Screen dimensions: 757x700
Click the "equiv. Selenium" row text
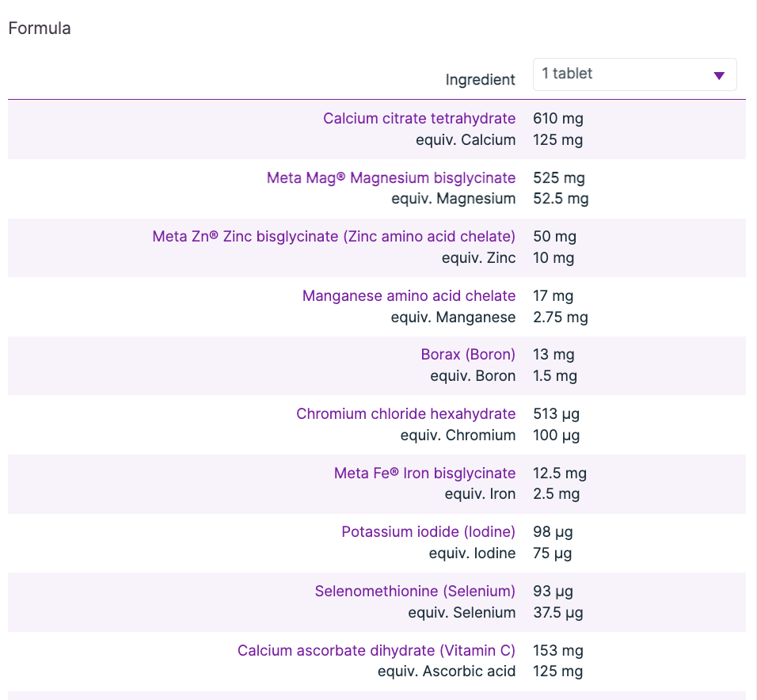[x=462, y=613]
